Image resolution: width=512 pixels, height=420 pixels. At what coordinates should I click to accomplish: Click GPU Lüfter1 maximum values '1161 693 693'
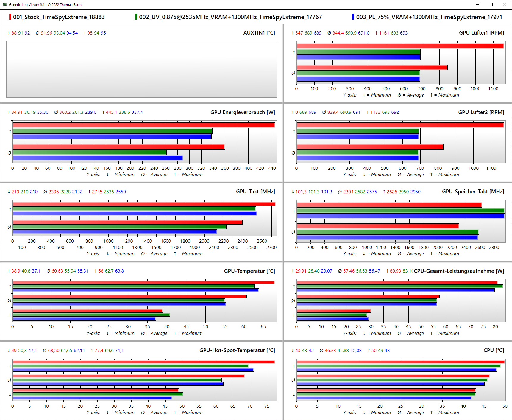click(x=393, y=33)
